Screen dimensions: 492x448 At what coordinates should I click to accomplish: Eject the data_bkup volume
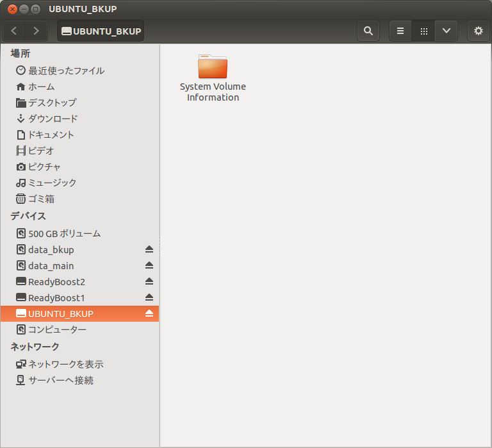point(149,249)
